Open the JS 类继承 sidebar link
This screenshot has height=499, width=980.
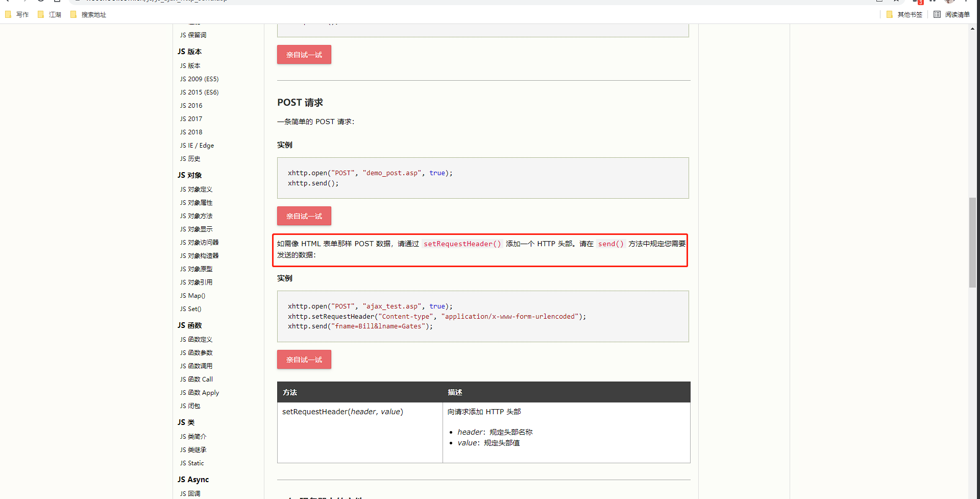(193, 450)
